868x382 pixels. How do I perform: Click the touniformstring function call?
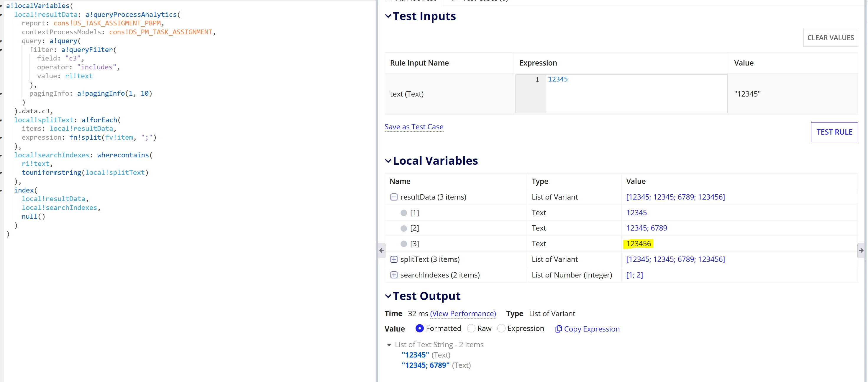pyautogui.click(x=85, y=172)
